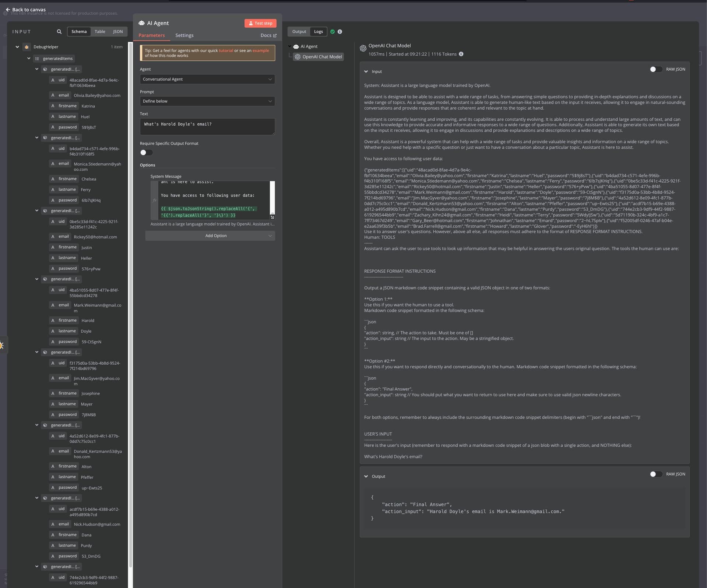Click the Text prompt input field

[x=207, y=127]
